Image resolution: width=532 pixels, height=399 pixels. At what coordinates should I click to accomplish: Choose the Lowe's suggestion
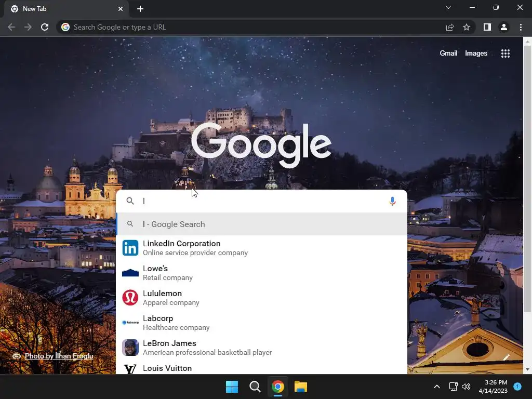(262, 273)
